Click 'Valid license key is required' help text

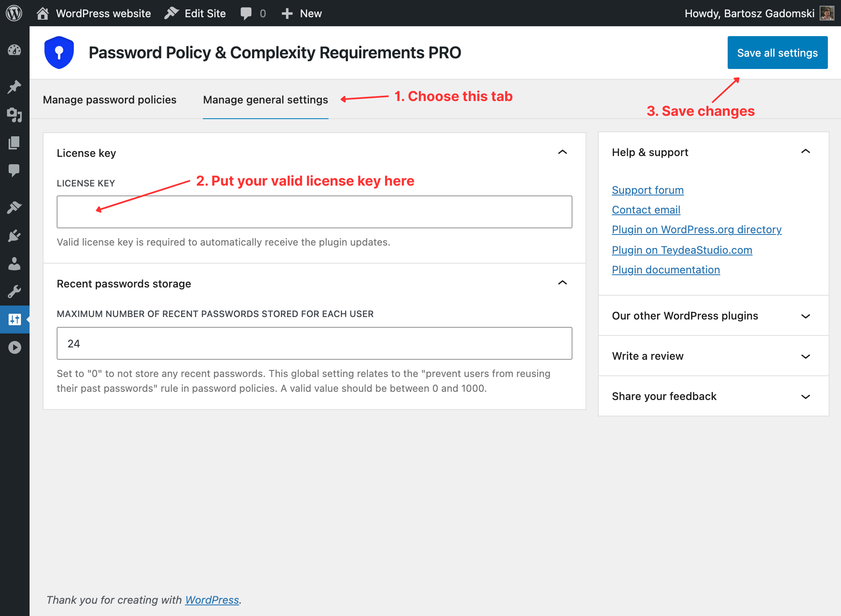click(x=223, y=242)
